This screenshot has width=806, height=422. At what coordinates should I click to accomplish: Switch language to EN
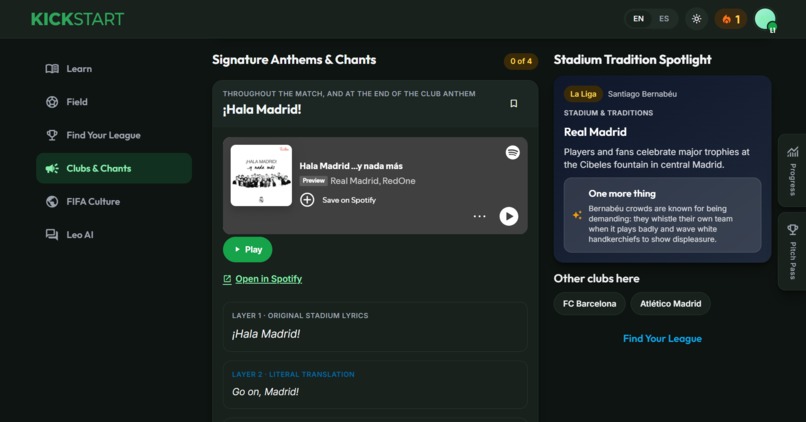click(x=638, y=19)
